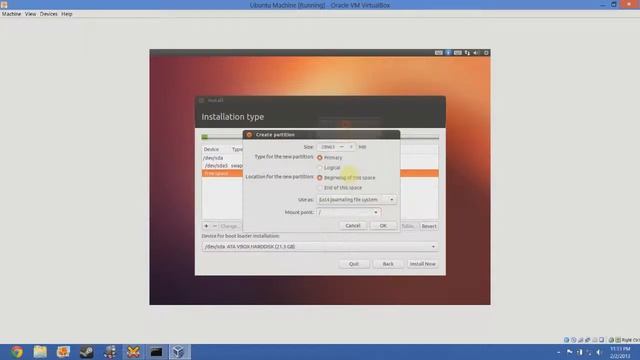
Task: Click the green partition usage bar segment
Action: point(204,137)
